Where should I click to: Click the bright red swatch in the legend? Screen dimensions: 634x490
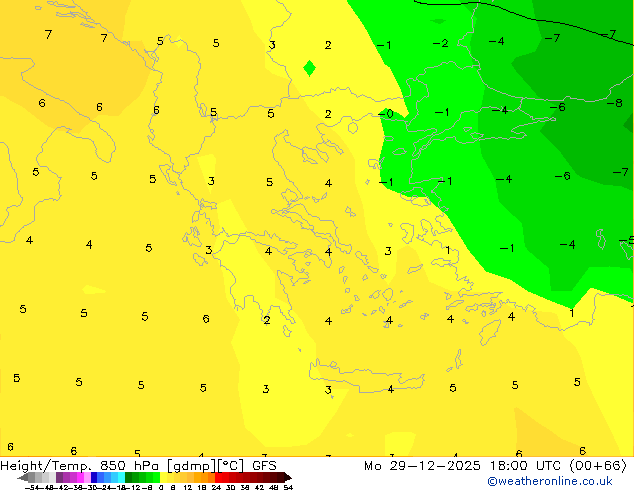tap(218, 477)
